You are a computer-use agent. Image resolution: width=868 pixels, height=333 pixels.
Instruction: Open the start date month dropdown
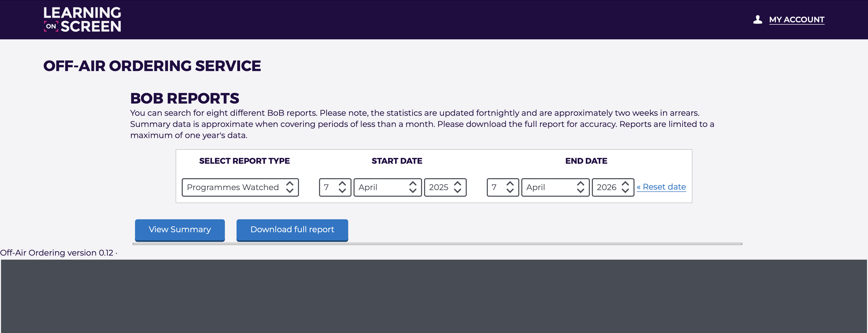pos(388,187)
